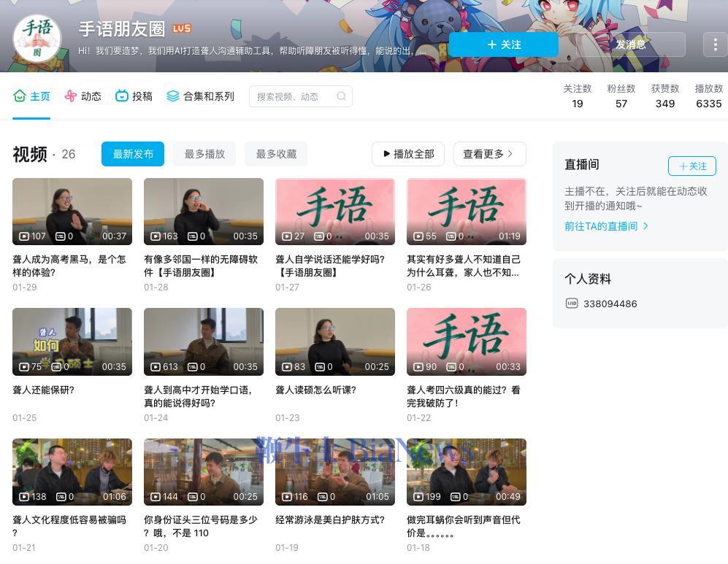
Task: Open thumbnail of 聋人文化程度低容易被骗吗 video
Action: point(72,472)
